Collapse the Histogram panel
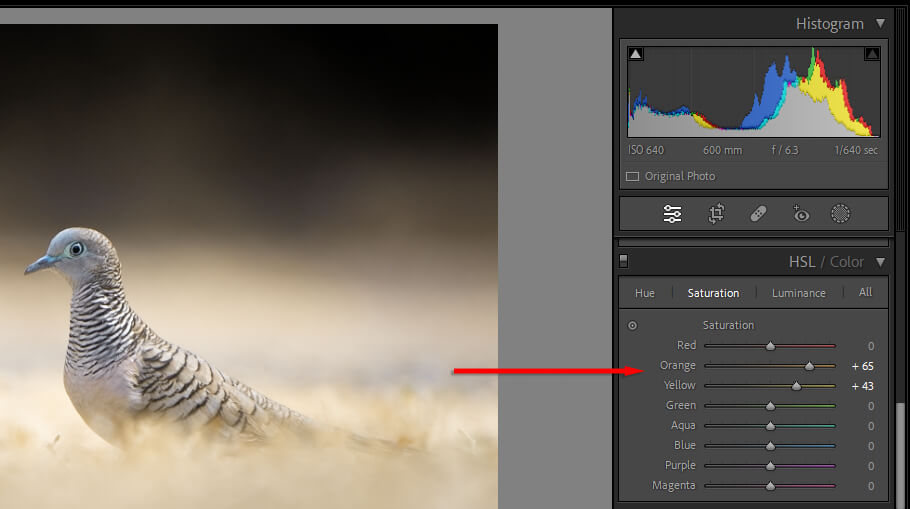 (880, 23)
